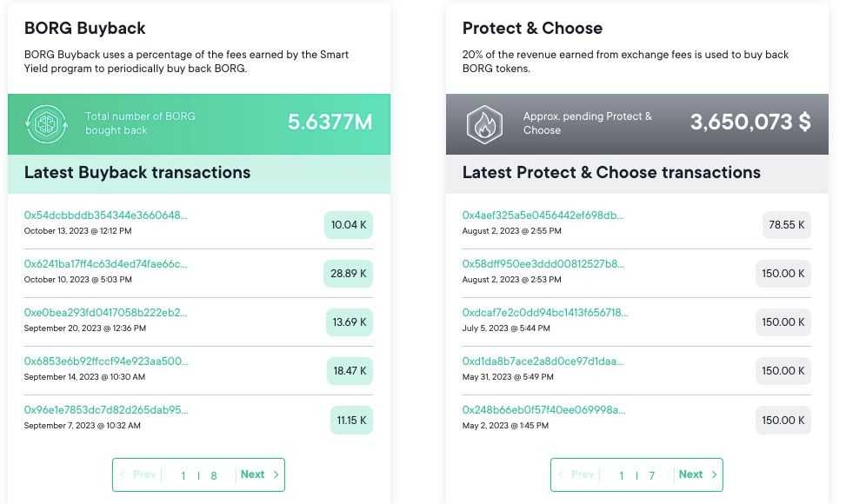Click the 78.55 K amount badge

tap(785, 224)
